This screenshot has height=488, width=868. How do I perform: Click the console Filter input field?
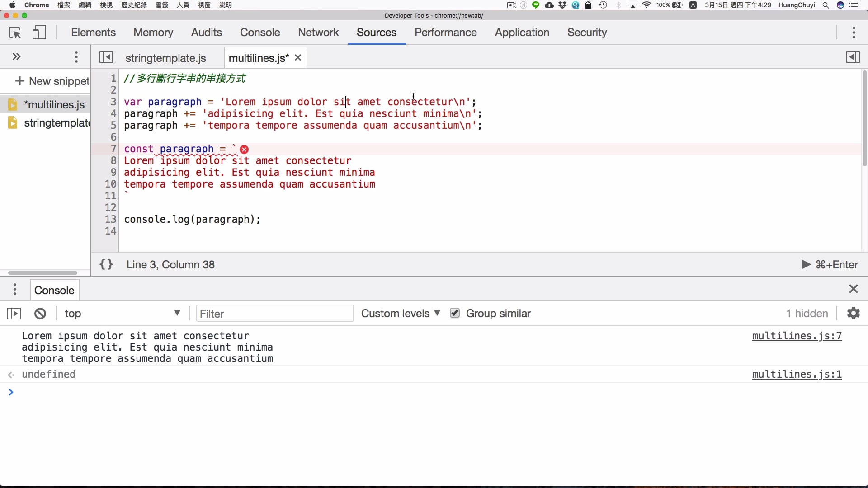click(x=274, y=314)
